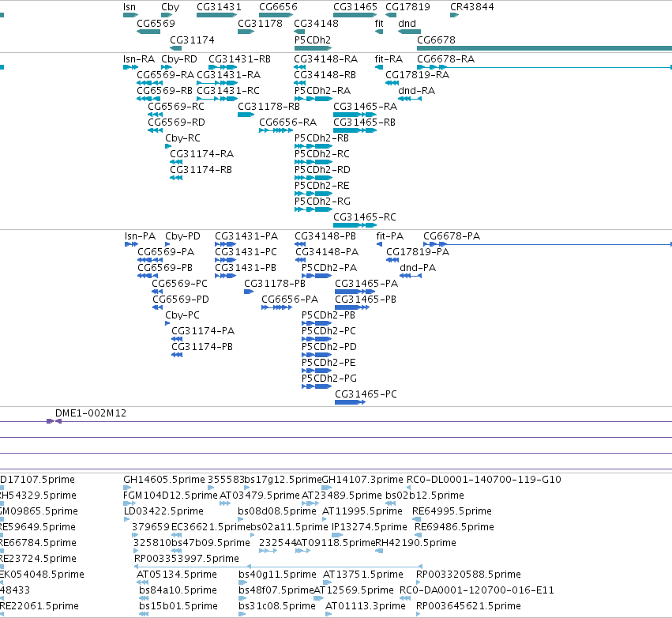This screenshot has width=672, height=618.
Task: Click EST RC0-DL0001-140700-119-G10
Action: (484, 479)
